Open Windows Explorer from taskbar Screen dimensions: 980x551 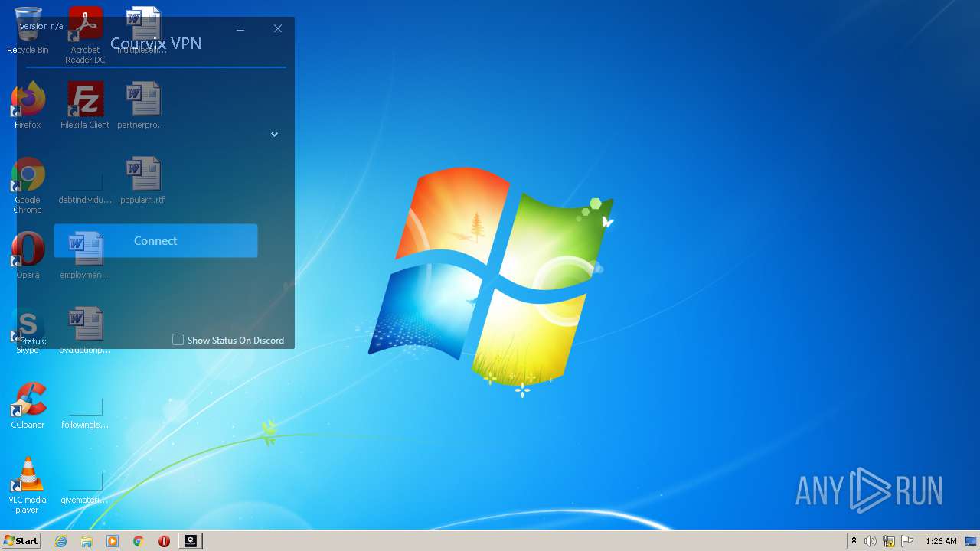click(x=87, y=541)
